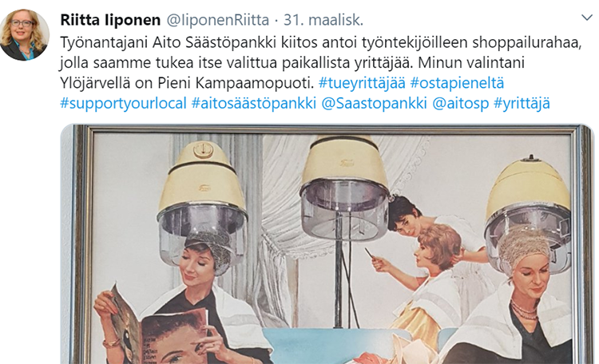Open Riitta Iiponen's profile avatar
This screenshot has height=364, width=599.
click(x=24, y=34)
